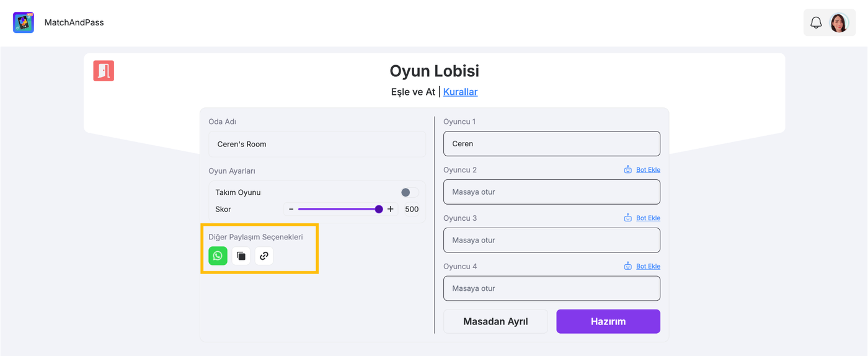
Task: Increase Skor with the plus button
Action: (x=391, y=209)
